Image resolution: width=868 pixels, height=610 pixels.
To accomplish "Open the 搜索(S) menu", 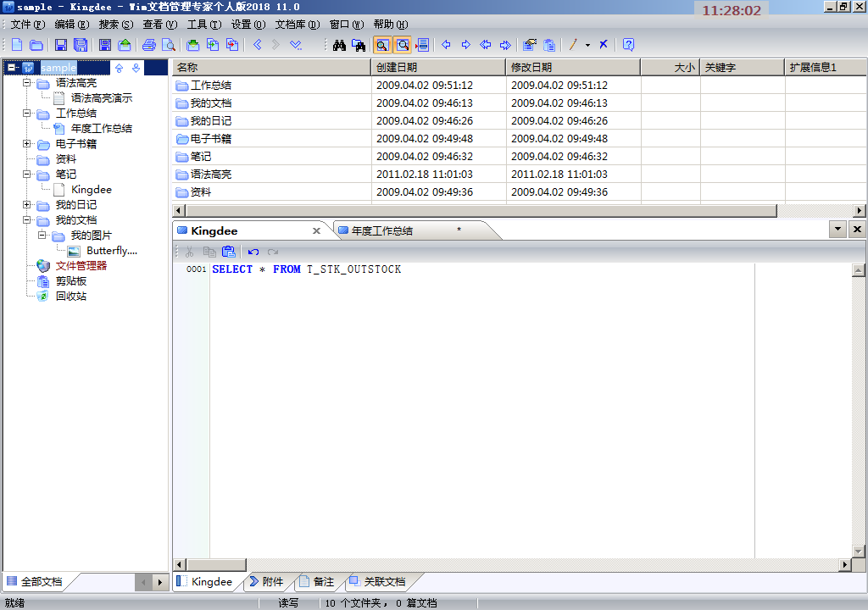I will [115, 25].
